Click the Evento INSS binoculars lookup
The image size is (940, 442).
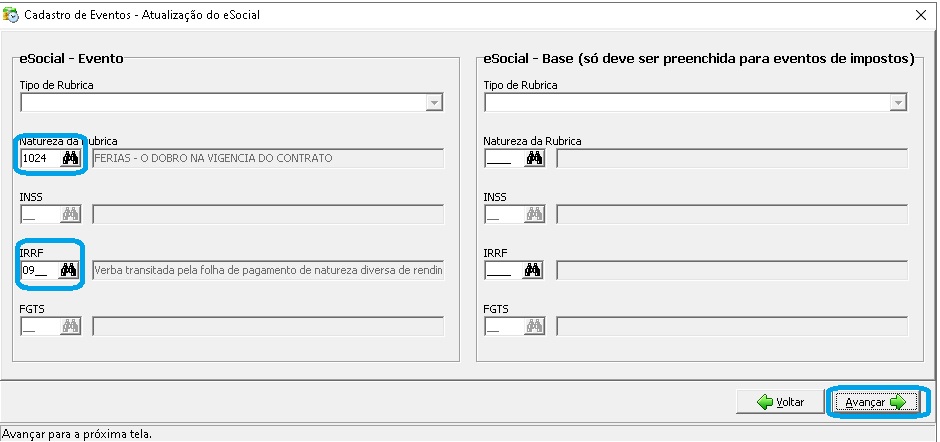[70, 214]
